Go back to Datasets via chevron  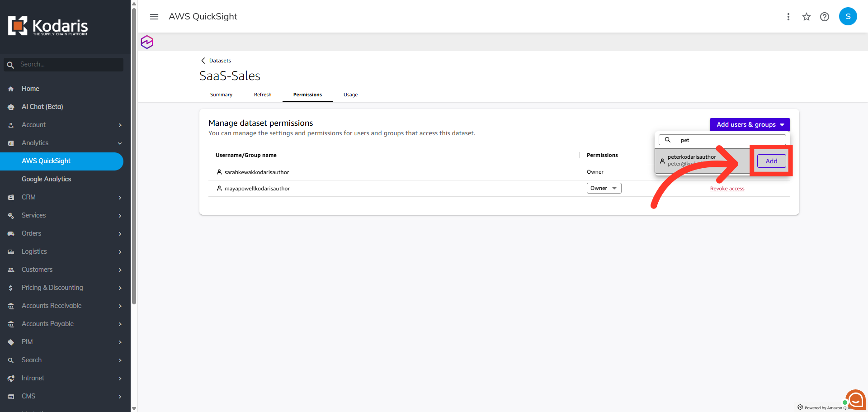[203, 61]
